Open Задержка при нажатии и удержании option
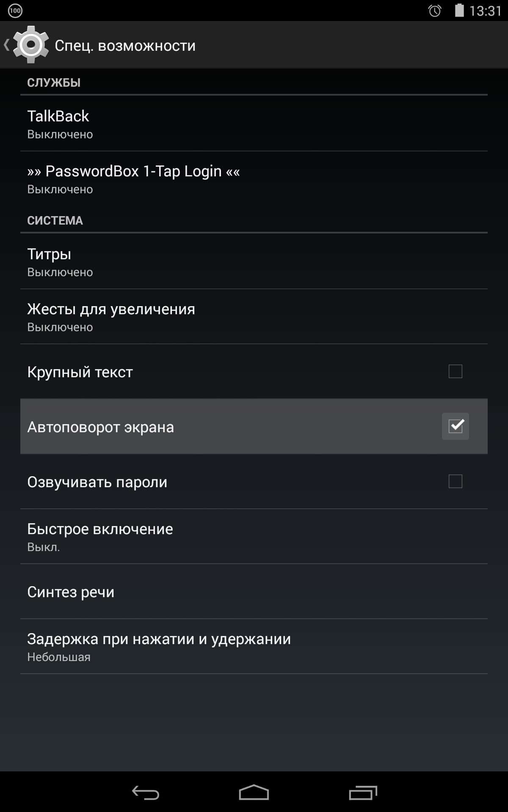 pos(254,646)
